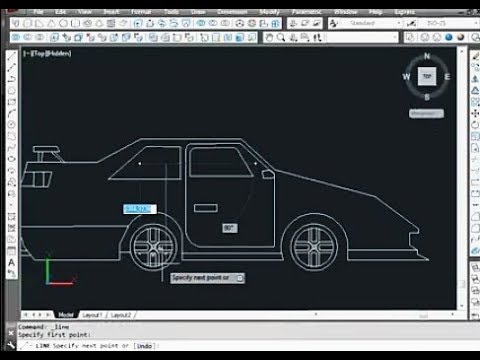Click the N compass direction on ViewCube

point(427,56)
